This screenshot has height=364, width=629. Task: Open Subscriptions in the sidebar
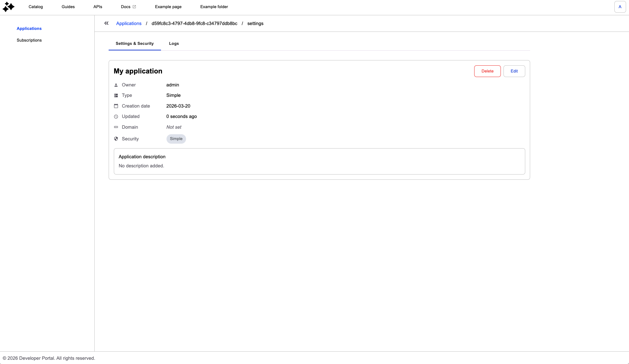pos(29,40)
